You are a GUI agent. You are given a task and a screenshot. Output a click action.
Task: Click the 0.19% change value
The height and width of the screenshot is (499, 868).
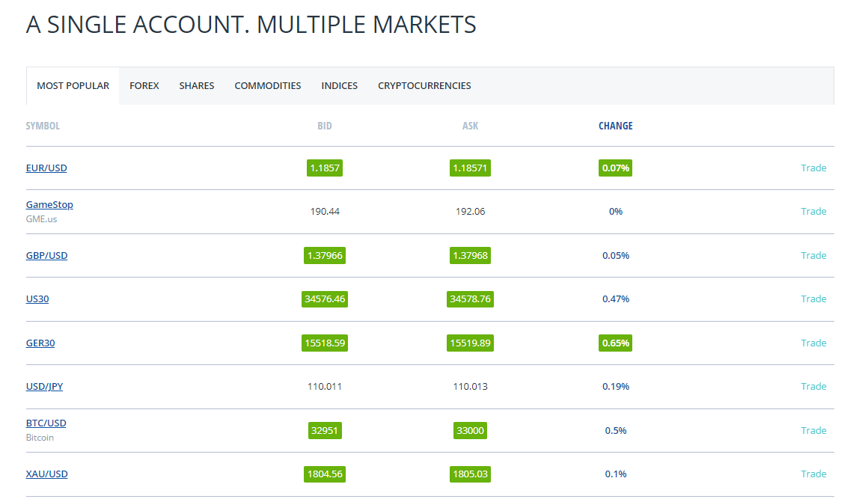point(616,386)
